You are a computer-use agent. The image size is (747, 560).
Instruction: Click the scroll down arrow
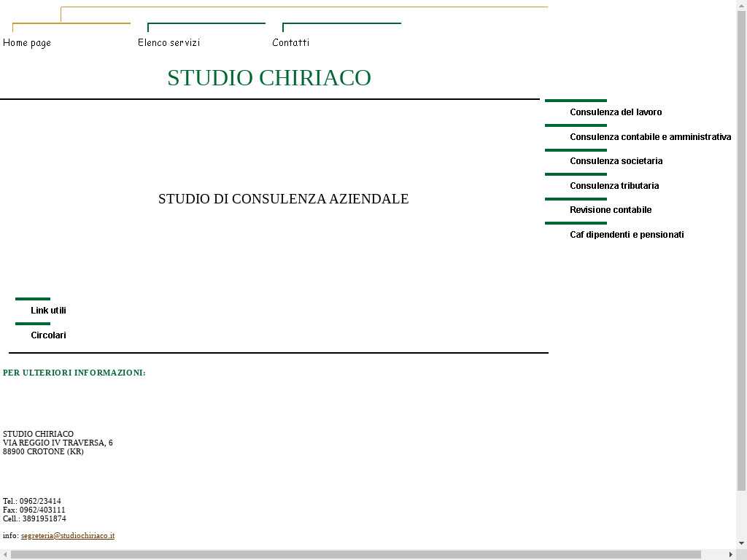[741, 543]
